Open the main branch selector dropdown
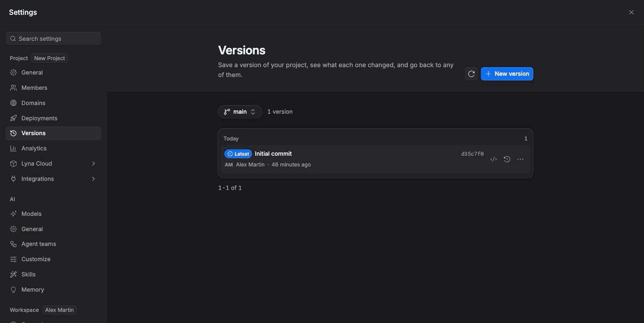This screenshot has width=644, height=323. (x=240, y=112)
